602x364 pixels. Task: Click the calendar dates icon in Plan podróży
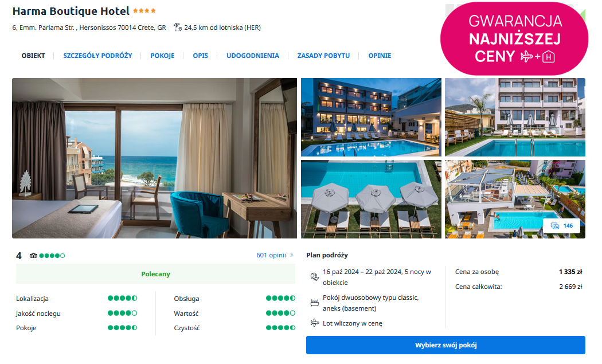pyautogui.click(x=314, y=277)
